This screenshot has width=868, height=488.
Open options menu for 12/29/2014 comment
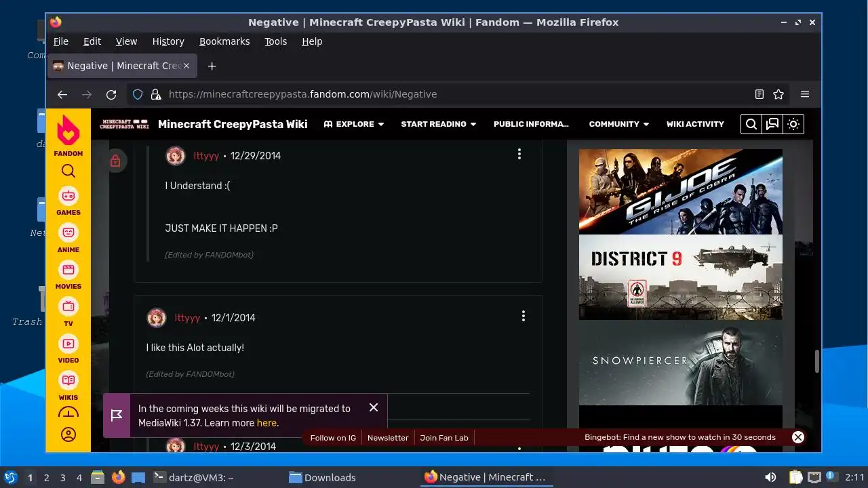pyautogui.click(x=519, y=155)
